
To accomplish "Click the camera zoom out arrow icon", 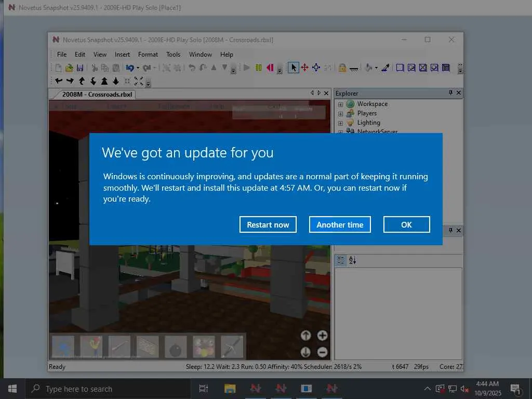I will pos(116,81).
